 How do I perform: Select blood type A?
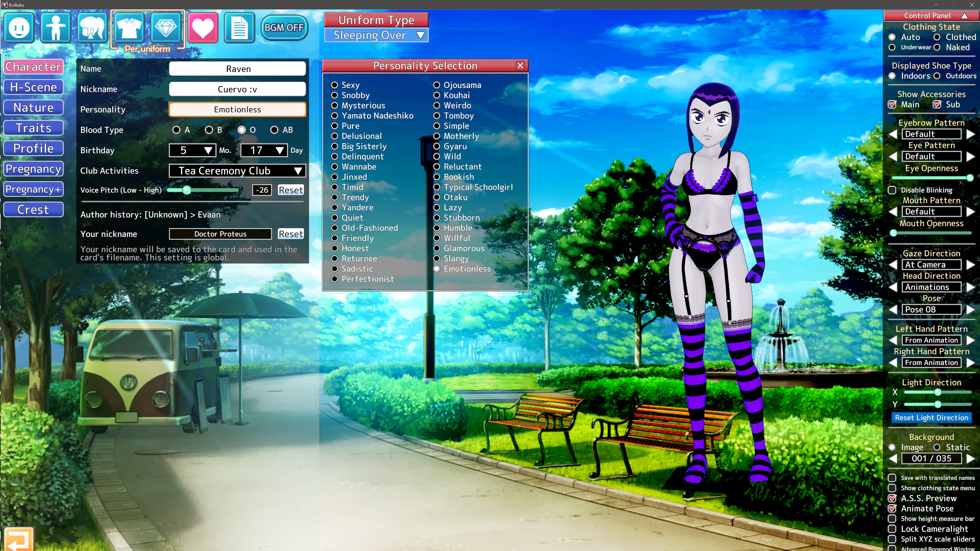pyautogui.click(x=176, y=130)
